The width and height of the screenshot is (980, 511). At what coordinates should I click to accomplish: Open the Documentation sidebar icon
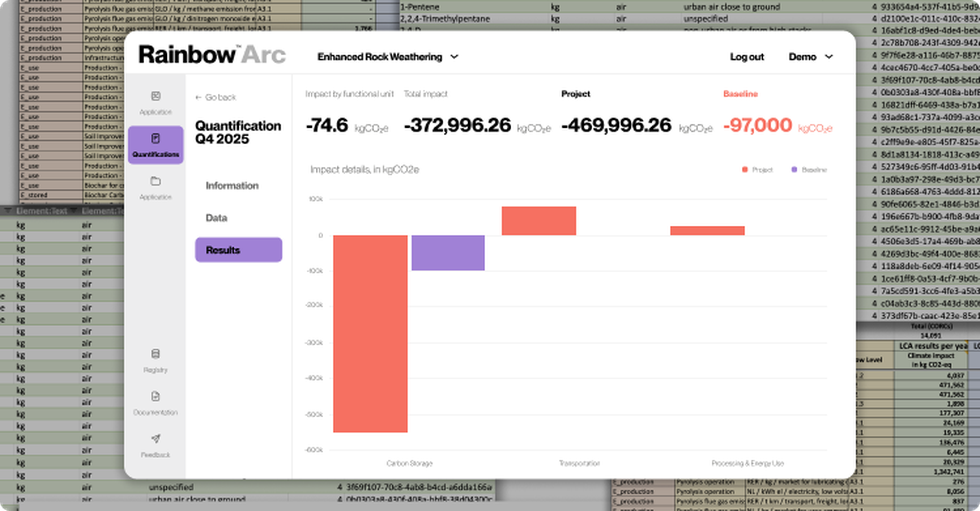tap(156, 396)
